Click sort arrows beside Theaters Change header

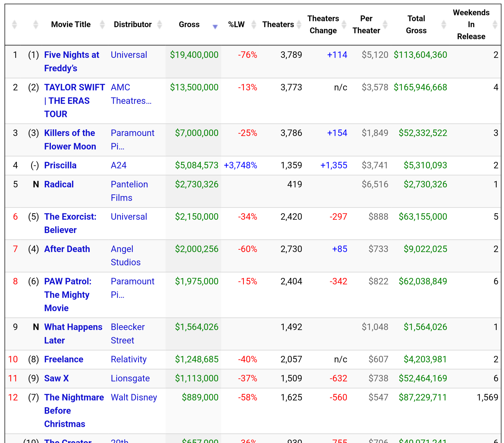click(344, 24)
